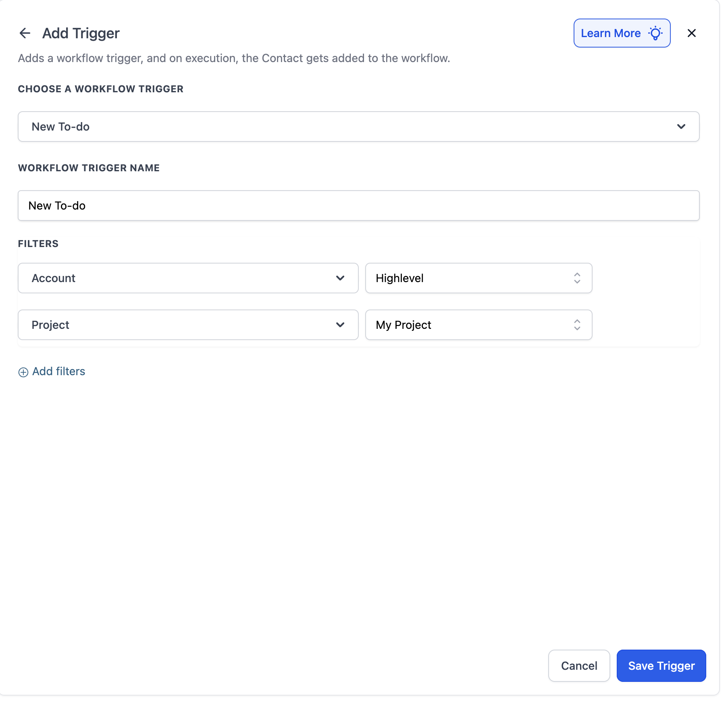Viewport: 728px width, 702px height.
Task: Click the Workflow Trigger Name input field
Action: pyautogui.click(x=358, y=206)
